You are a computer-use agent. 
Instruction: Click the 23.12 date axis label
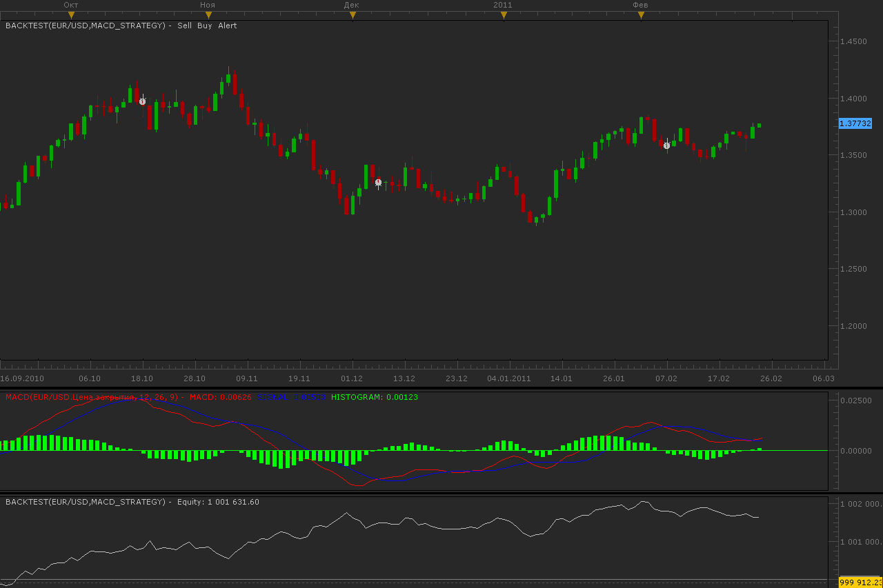click(x=457, y=378)
